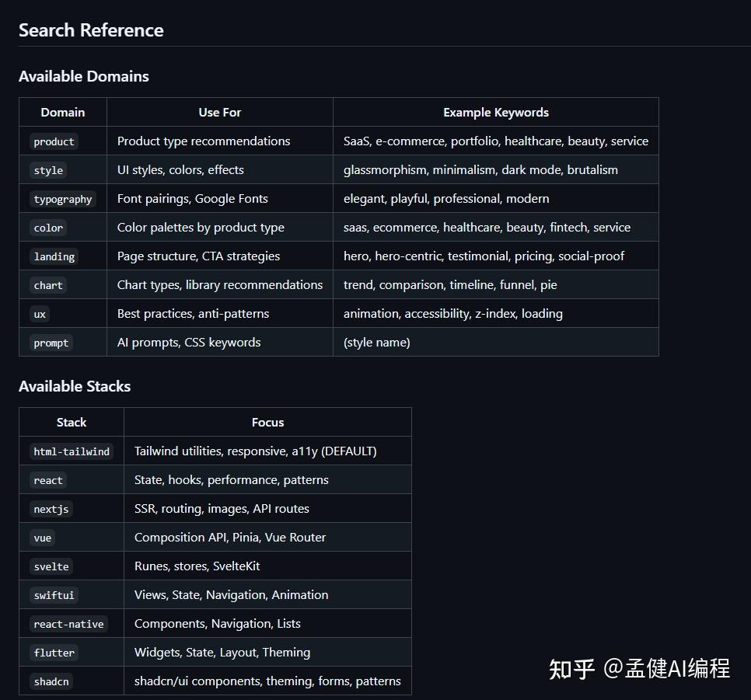The height and width of the screenshot is (700, 751).
Task: Click keywords cell 'animation, accessibility, z-index, loading'
Action: click(x=496, y=313)
